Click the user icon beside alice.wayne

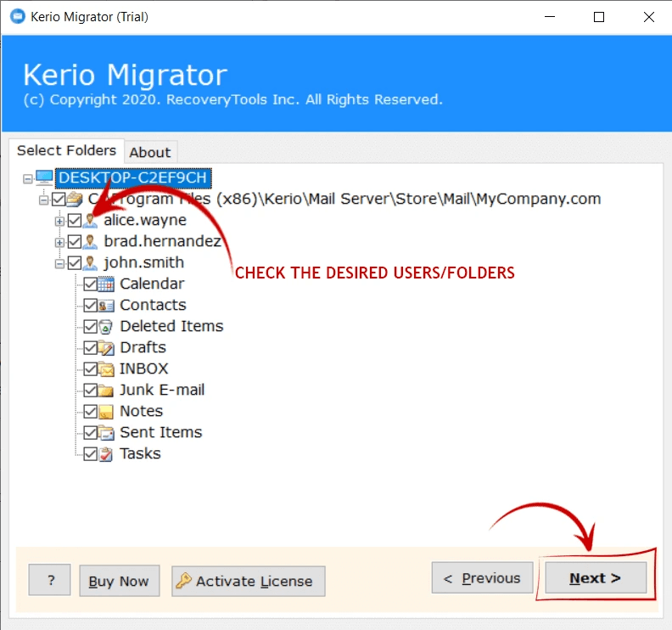[x=90, y=221]
